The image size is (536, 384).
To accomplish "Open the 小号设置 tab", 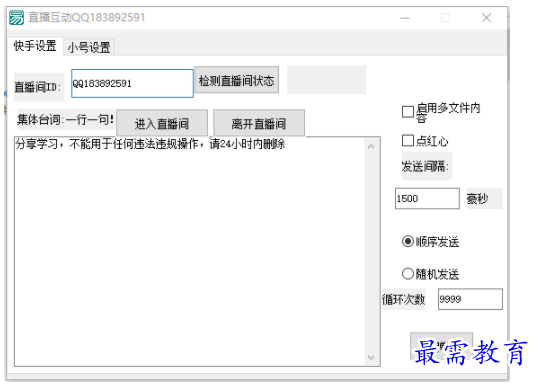I will pos(89,47).
